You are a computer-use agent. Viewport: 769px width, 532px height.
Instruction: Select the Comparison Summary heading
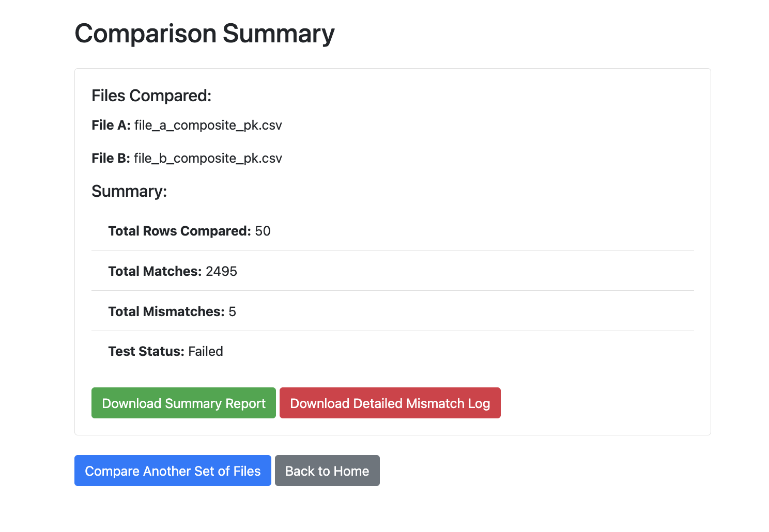[x=205, y=34]
